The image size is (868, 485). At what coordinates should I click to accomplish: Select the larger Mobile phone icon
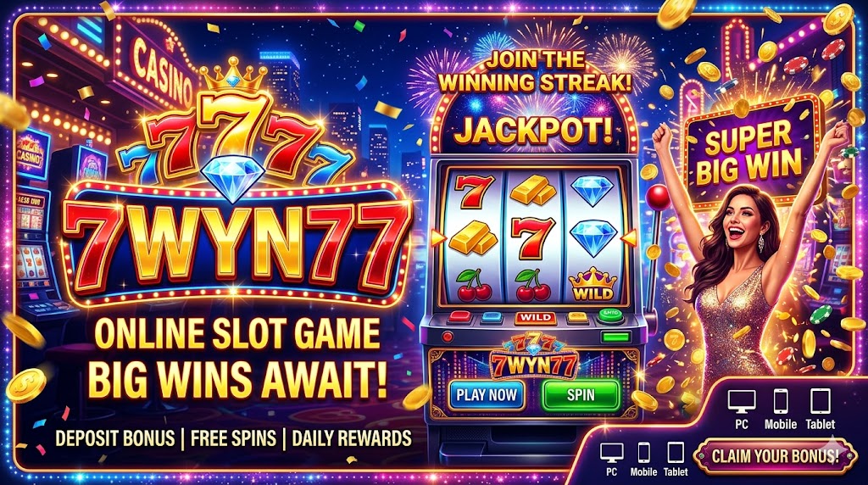(781, 401)
